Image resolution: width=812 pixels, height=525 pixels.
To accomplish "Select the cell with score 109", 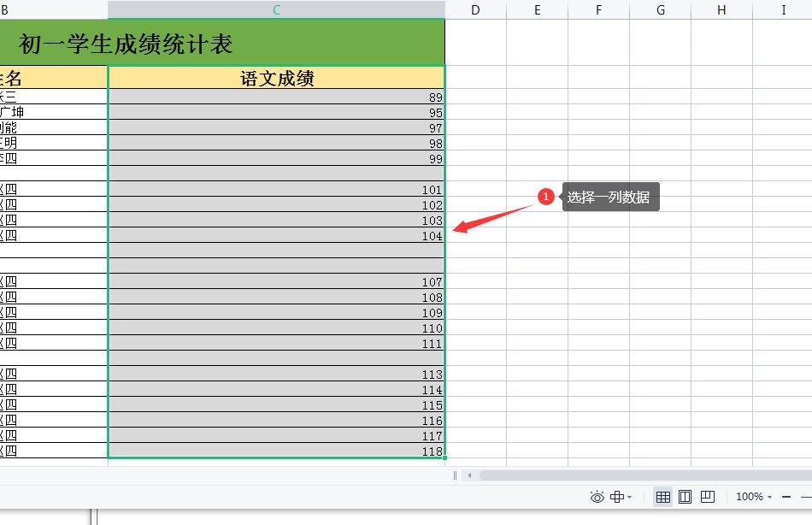I will (277, 312).
